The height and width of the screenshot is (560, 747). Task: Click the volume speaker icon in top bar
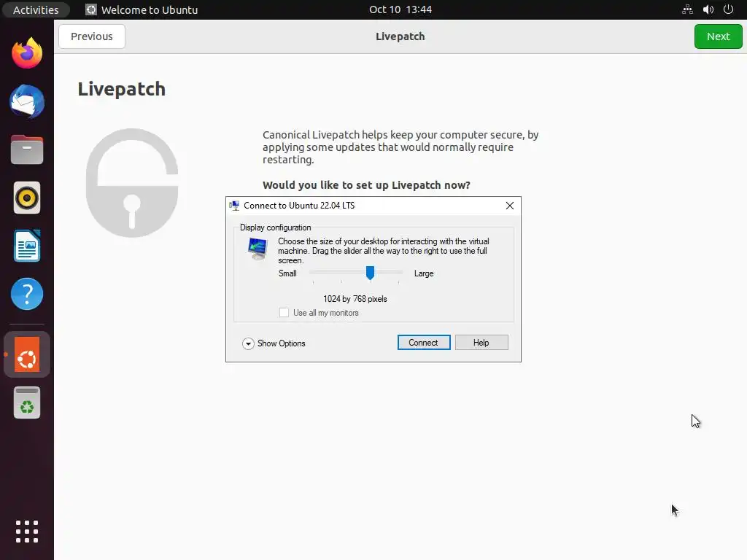click(x=708, y=9)
